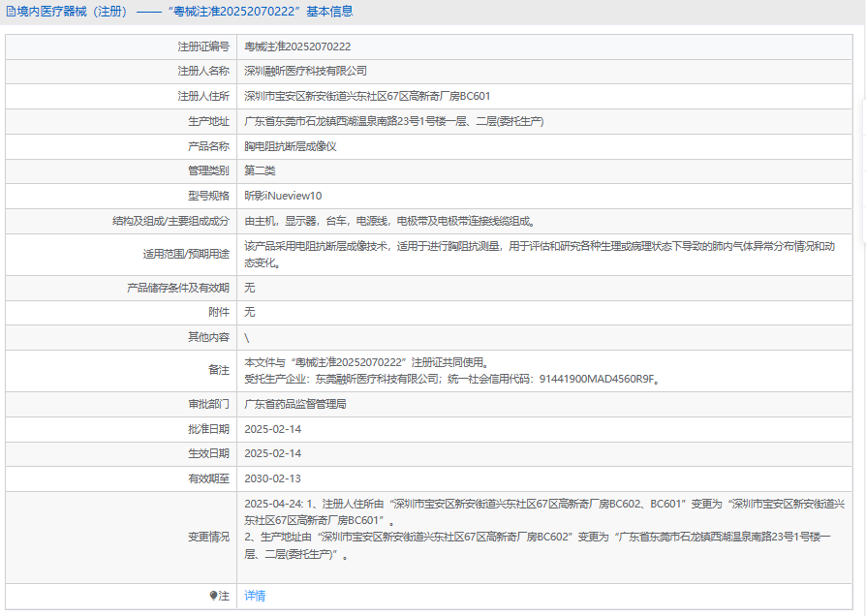866x616 pixels.
Task: Click model value 昕影iNueview10
Action: 283,196
